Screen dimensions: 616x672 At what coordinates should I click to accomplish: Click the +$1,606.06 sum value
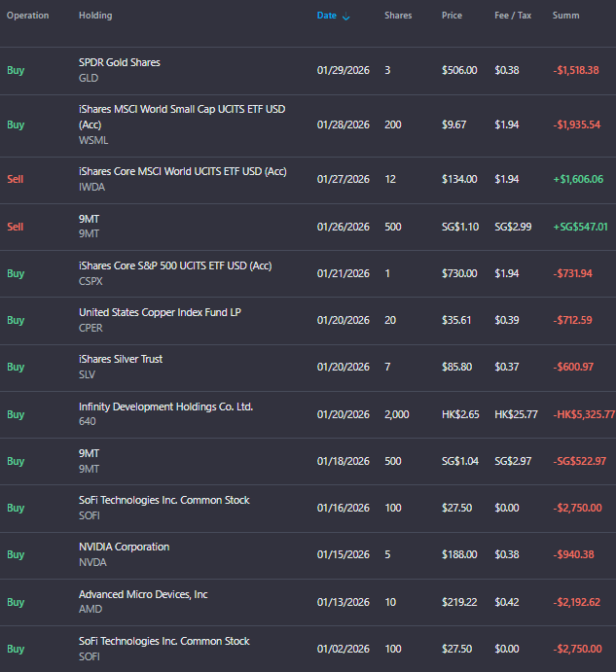click(577, 179)
